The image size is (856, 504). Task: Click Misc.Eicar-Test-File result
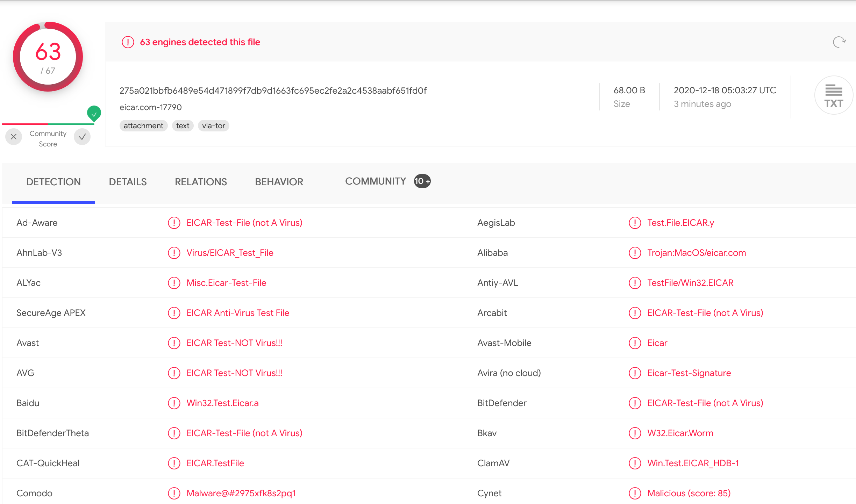[x=226, y=283]
